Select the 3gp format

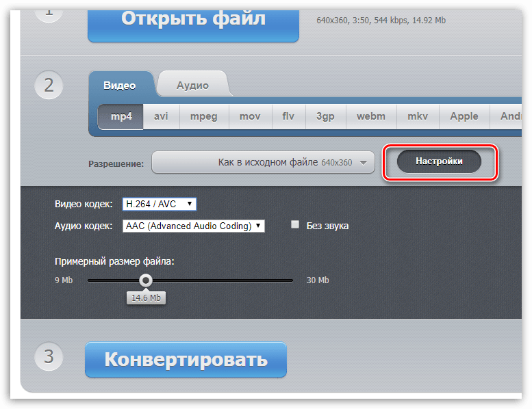(325, 116)
